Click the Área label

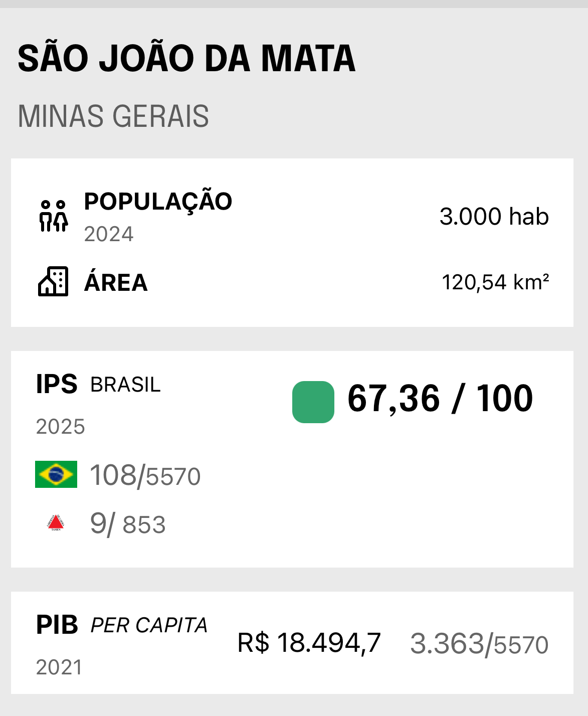pyautogui.click(x=116, y=282)
